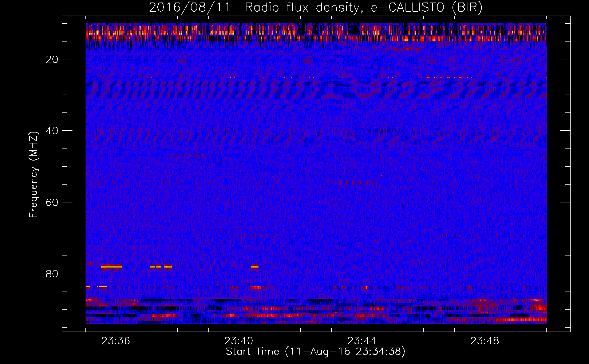Viewport: 589px width, 364px height.
Task: Click the plot title 'Radio flux density, e-CALLISTO (BIR)'
Action: (x=363, y=8)
